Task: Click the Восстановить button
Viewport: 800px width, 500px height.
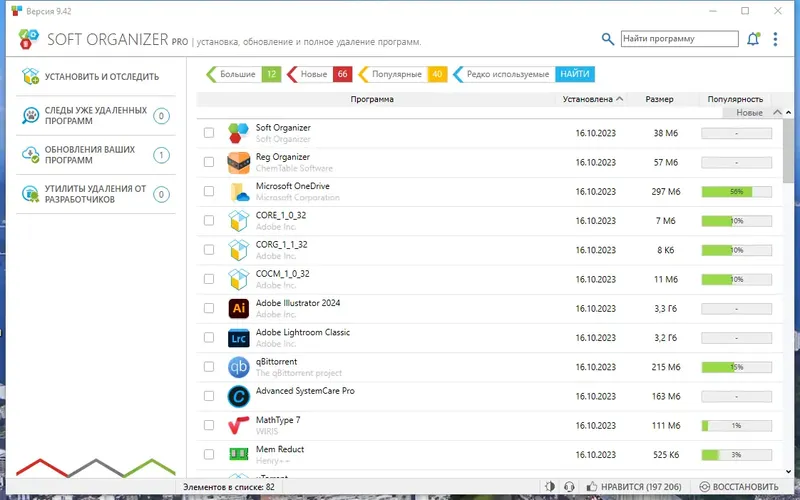Action: coord(739,487)
